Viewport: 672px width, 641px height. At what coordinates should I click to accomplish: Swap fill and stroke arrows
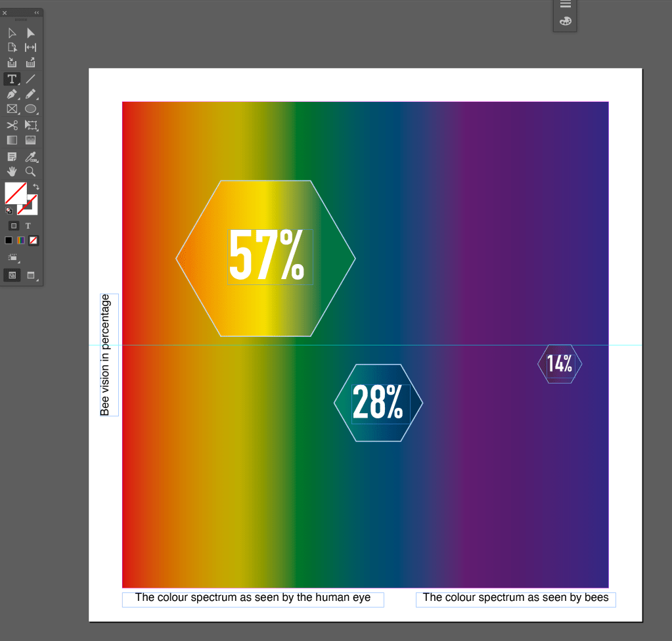pos(35,187)
